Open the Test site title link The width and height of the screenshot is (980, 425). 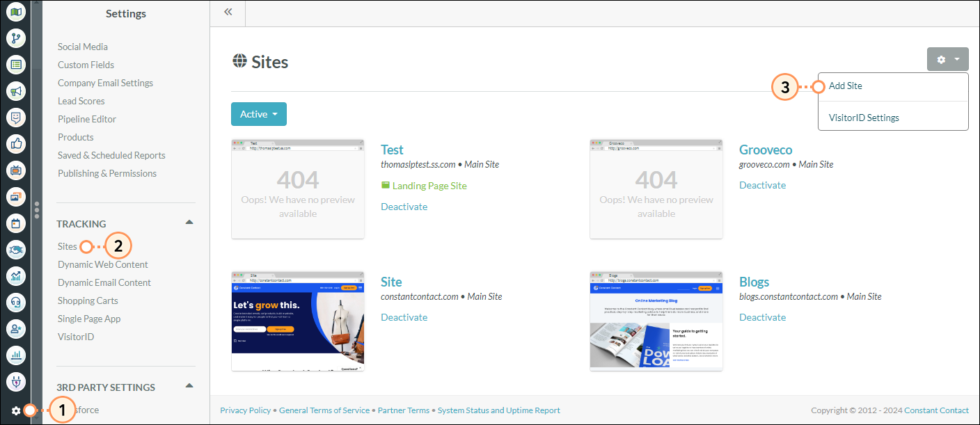point(392,150)
